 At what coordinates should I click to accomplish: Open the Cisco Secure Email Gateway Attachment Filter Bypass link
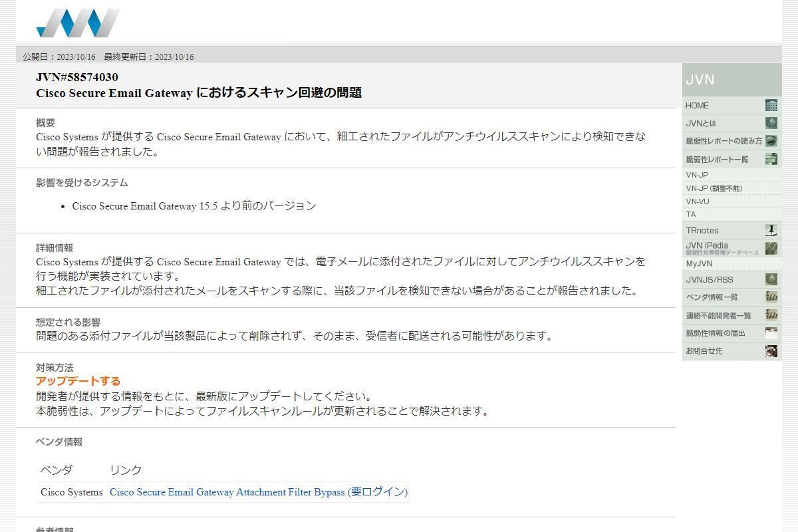259,492
